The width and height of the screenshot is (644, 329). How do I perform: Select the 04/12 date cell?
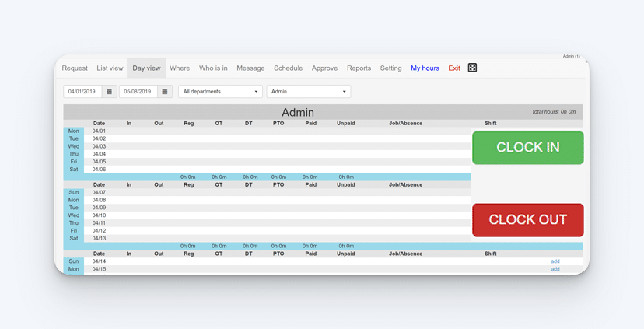pyautogui.click(x=99, y=230)
